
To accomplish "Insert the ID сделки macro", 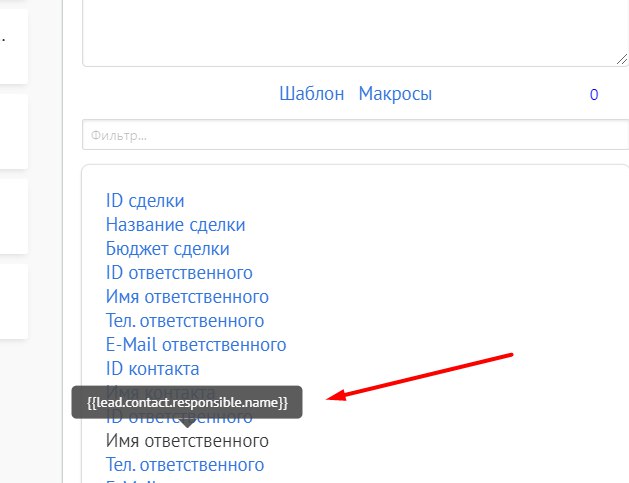I will (x=145, y=201).
